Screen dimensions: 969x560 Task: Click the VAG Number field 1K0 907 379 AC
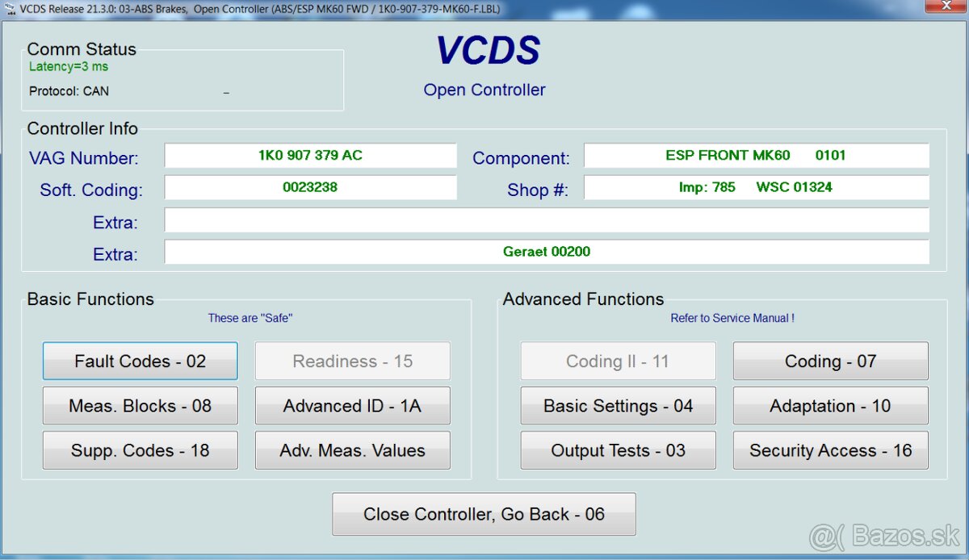click(310, 156)
